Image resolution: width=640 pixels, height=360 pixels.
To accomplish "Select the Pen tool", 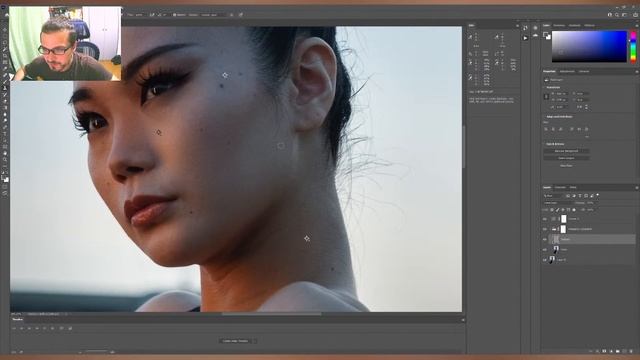I will coord(5,127).
